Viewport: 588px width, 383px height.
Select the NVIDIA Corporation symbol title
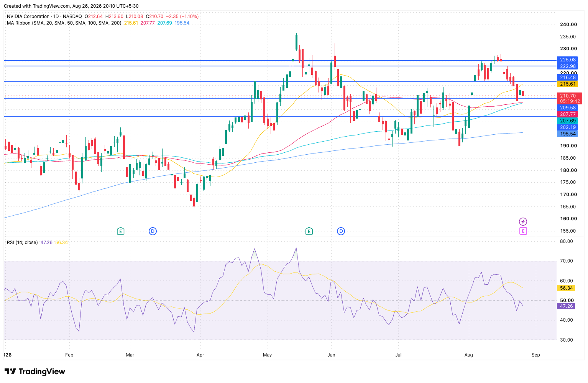28,17
